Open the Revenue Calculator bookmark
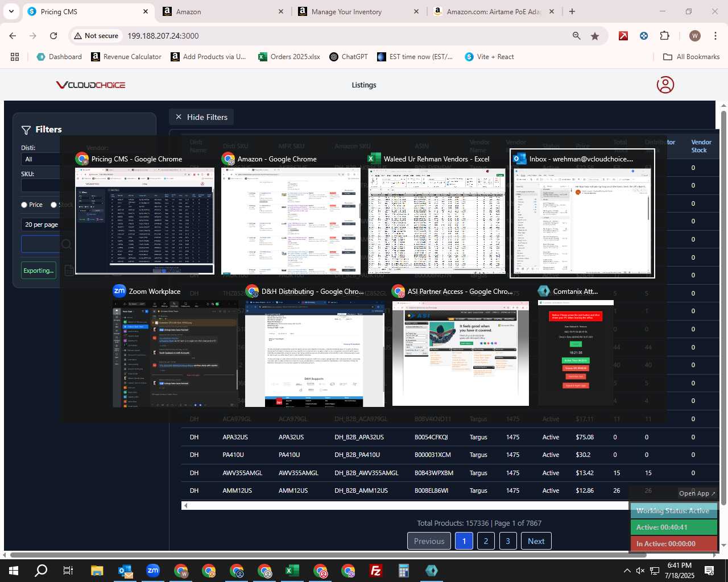 [126, 57]
